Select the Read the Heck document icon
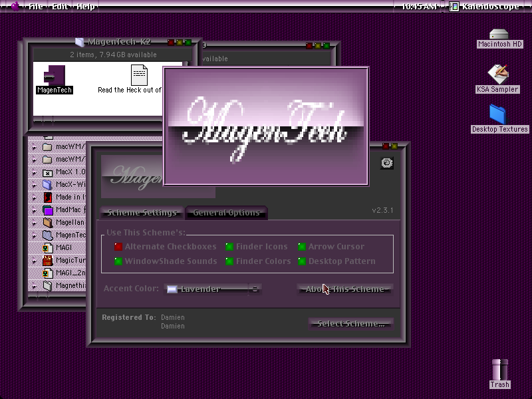 tap(140, 75)
